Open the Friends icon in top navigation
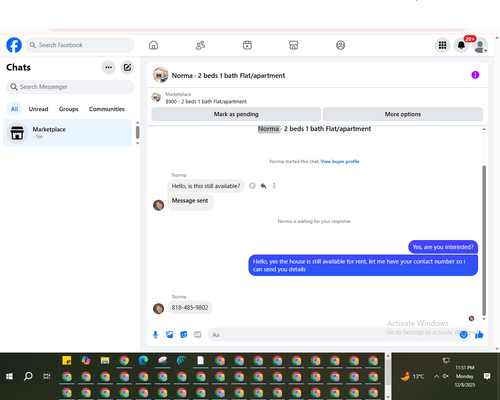 (200, 45)
